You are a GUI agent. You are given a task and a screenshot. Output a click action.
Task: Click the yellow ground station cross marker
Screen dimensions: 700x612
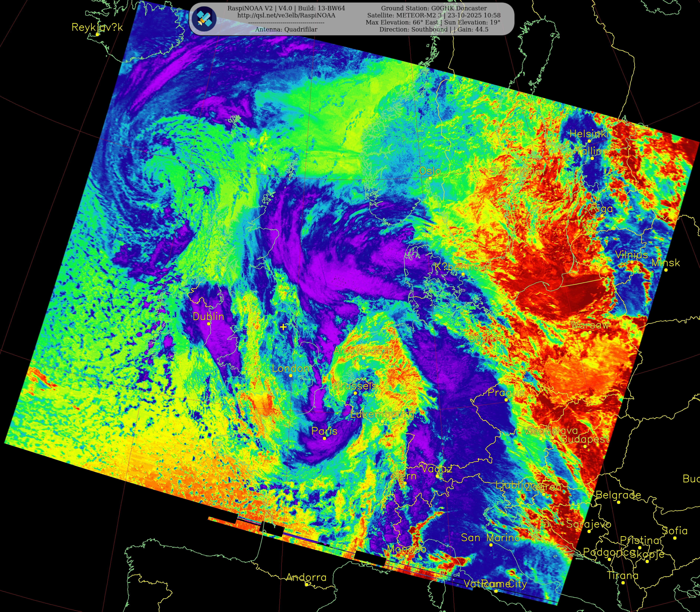(283, 327)
